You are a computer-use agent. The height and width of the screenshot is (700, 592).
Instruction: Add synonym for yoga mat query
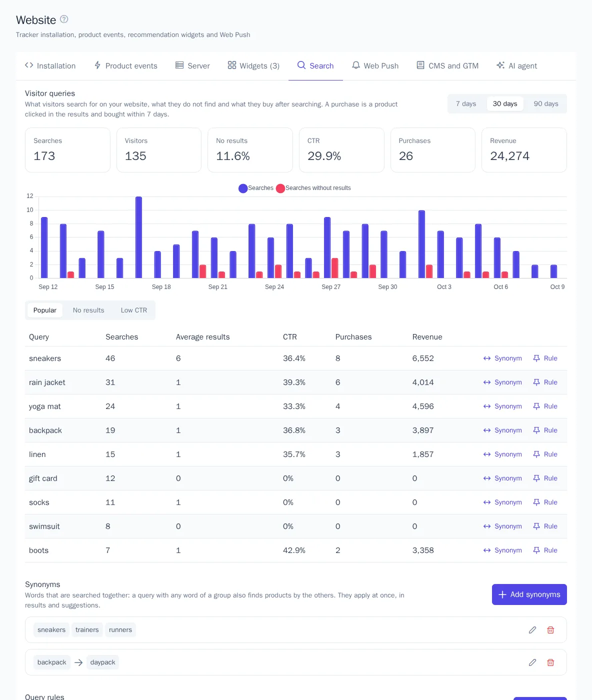(x=502, y=406)
